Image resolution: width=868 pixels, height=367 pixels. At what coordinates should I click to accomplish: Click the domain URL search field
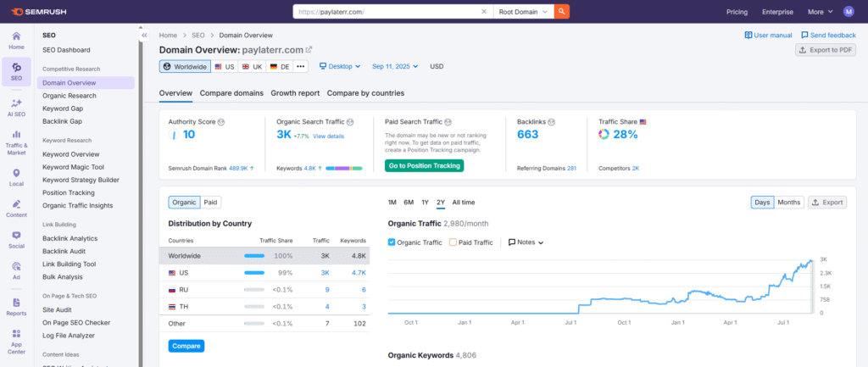pyautogui.click(x=390, y=12)
